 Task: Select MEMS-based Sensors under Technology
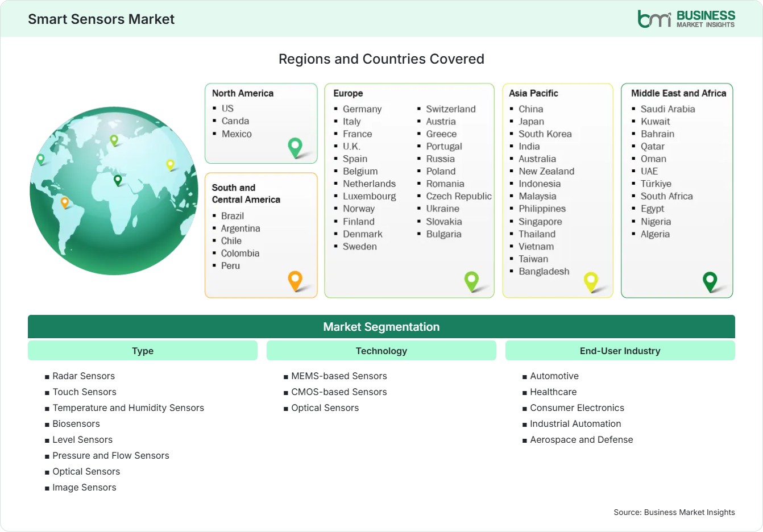(339, 376)
